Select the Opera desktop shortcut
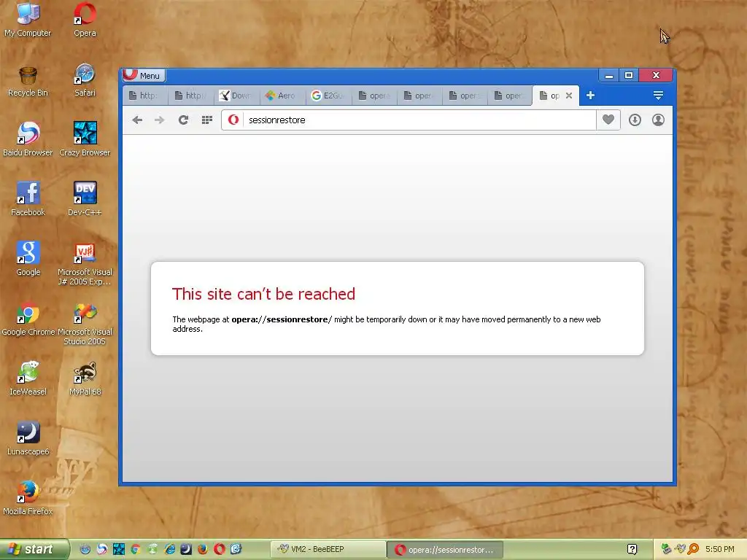747x560 pixels. 85,20
